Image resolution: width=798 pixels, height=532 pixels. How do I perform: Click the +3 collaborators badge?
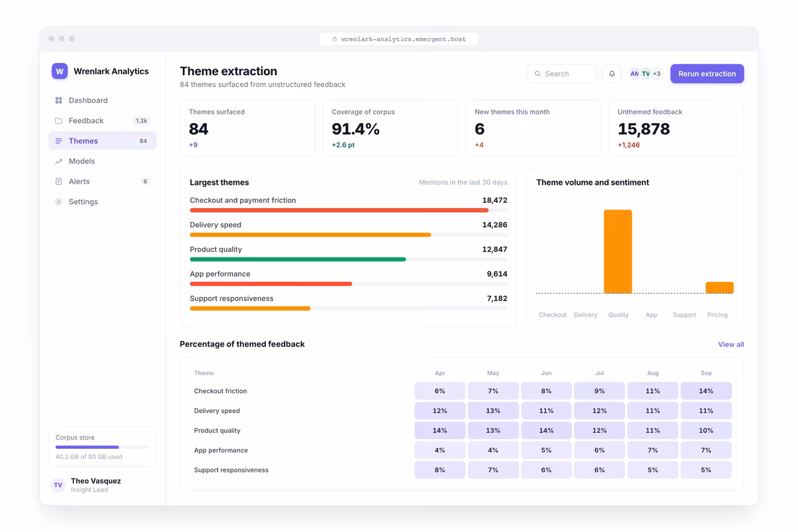pos(656,74)
